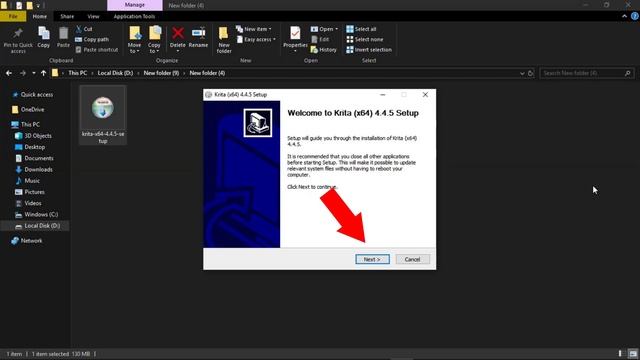Switch to the Share ribbon tab
This screenshot has width=640, height=360.
point(67,16)
